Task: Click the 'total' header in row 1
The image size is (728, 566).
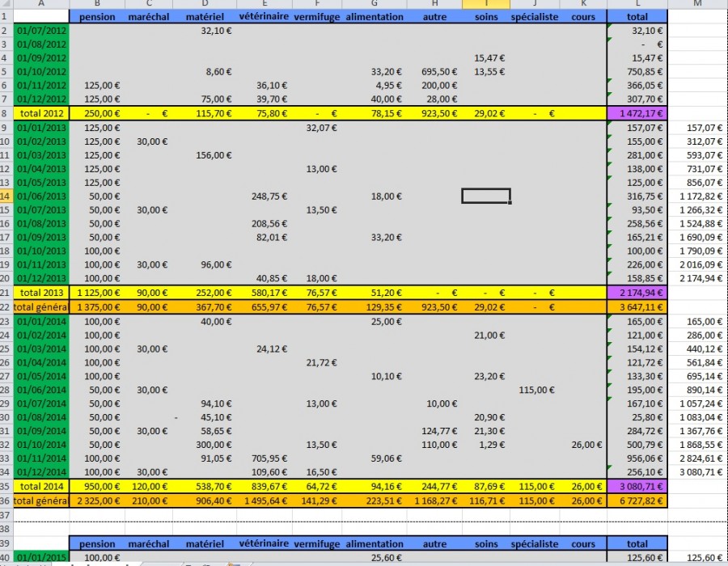Action: pyautogui.click(x=637, y=17)
